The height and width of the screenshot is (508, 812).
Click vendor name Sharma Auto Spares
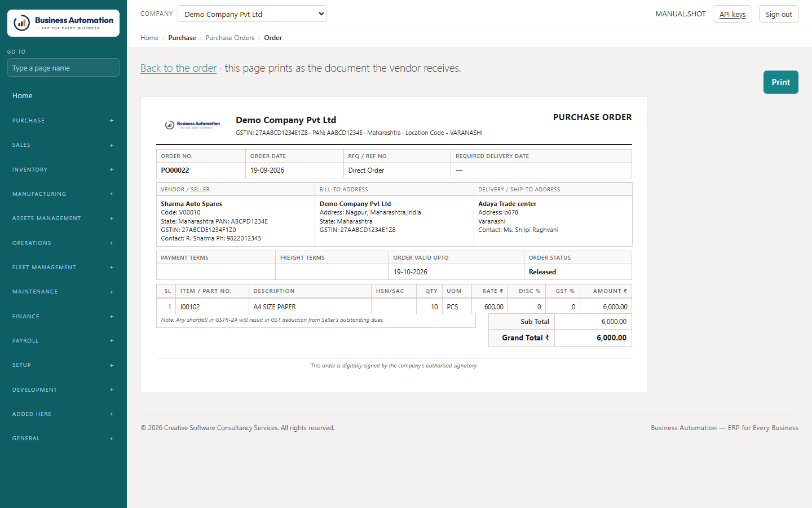pos(192,204)
